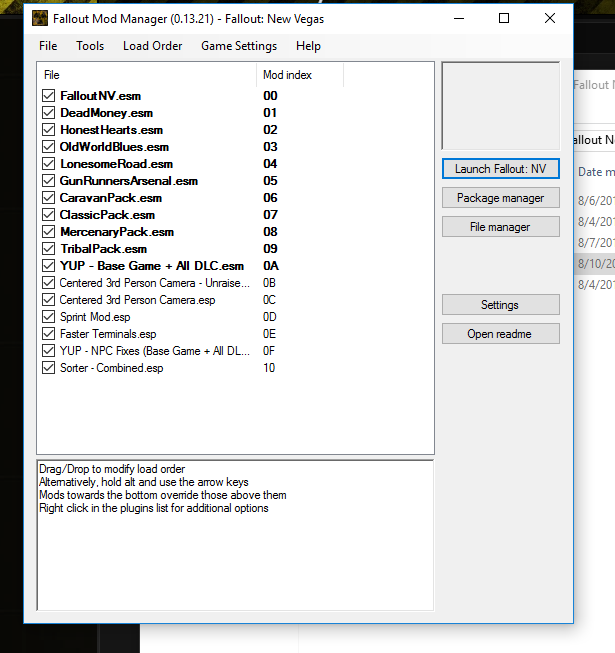Select the TribalPack.esm plugin name
615x653 pixels.
[103, 249]
